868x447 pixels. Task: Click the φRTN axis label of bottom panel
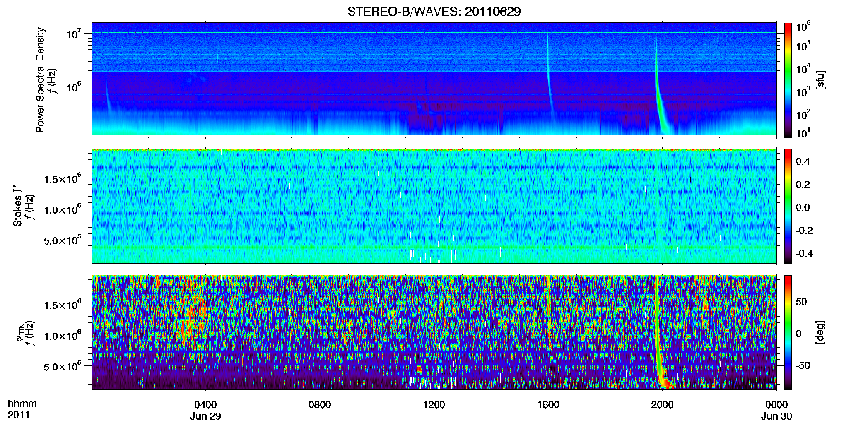pyautogui.click(x=19, y=333)
